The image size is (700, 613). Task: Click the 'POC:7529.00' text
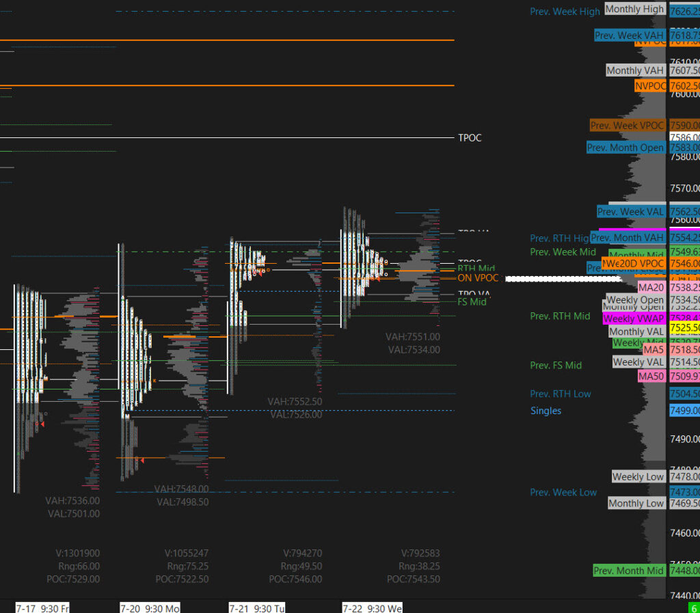pyautogui.click(x=73, y=580)
